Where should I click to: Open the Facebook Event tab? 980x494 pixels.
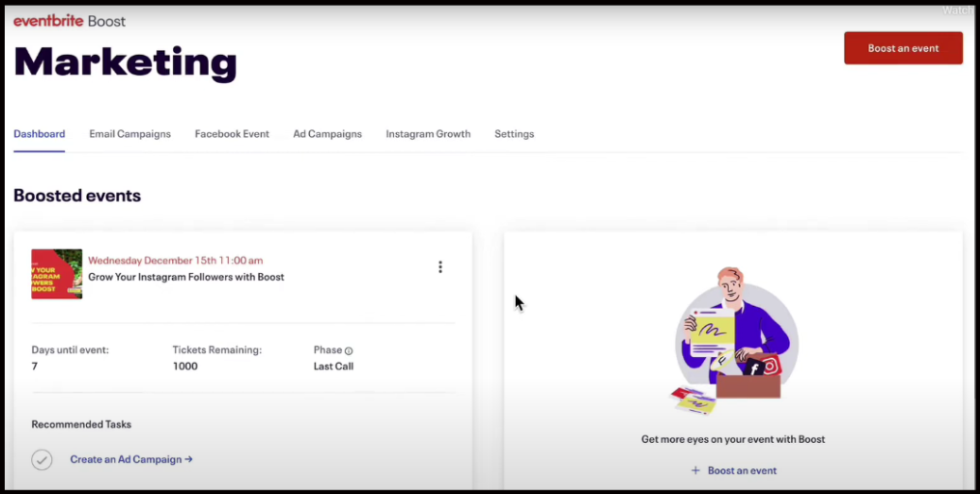pyautogui.click(x=232, y=134)
